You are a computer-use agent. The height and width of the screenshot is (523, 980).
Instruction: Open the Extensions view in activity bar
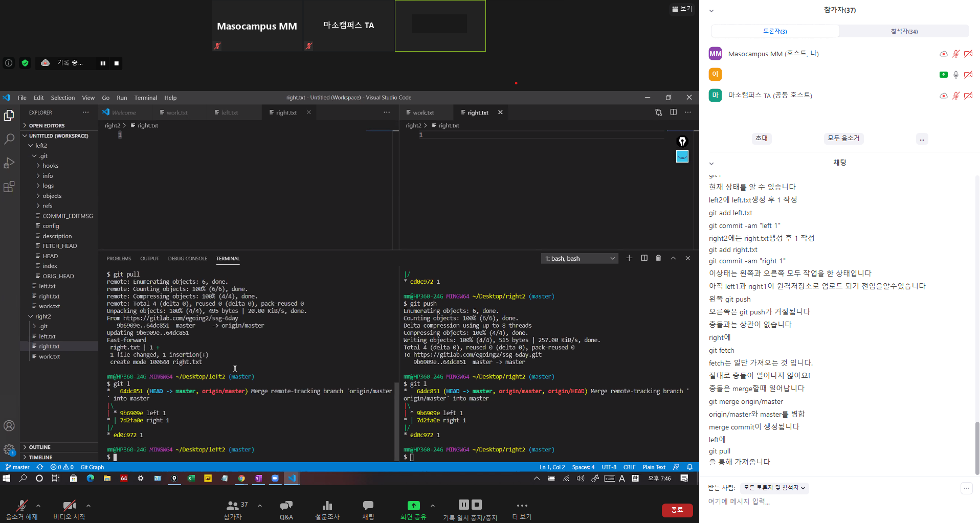pos(9,187)
